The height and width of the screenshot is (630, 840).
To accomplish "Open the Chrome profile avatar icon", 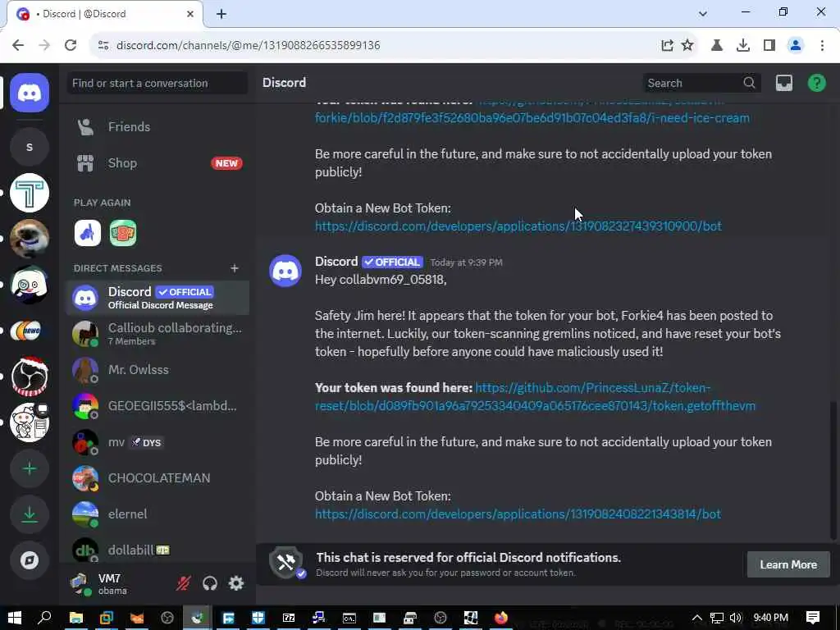I will coord(796,46).
